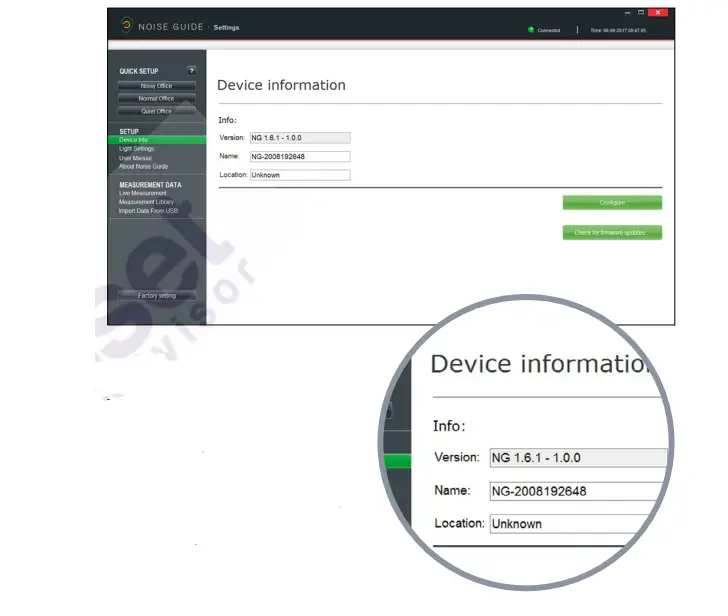This screenshot has width=728, height=616.
Task: Check for firmware updates
Action: click(x=612, y=233)
